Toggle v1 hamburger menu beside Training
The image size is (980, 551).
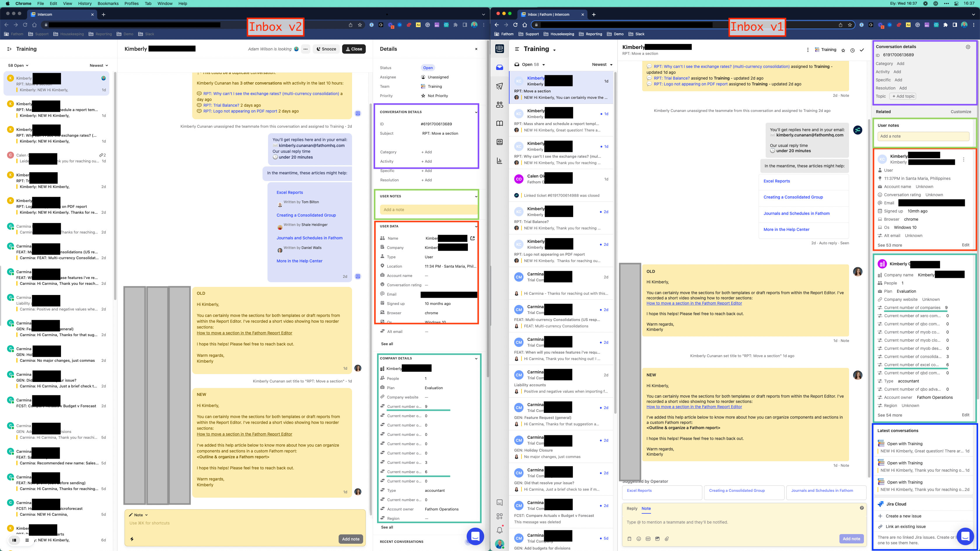point(517,49)
